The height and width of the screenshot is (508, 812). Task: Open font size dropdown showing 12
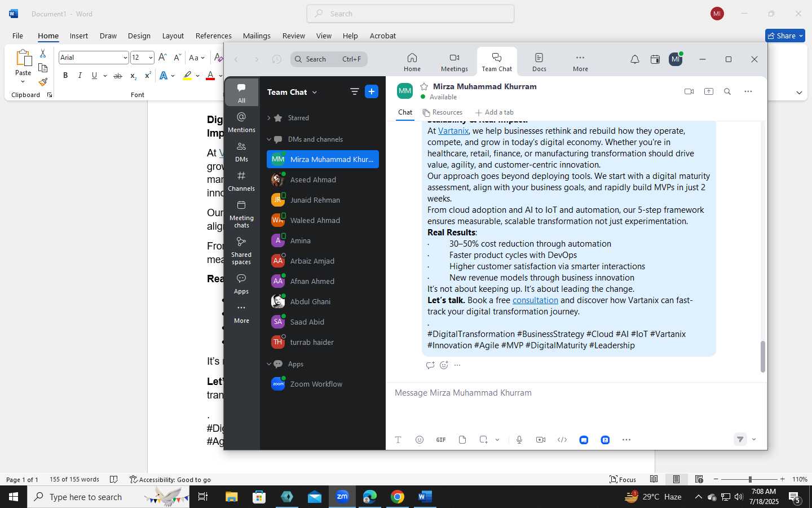click(x=151, y=58)
